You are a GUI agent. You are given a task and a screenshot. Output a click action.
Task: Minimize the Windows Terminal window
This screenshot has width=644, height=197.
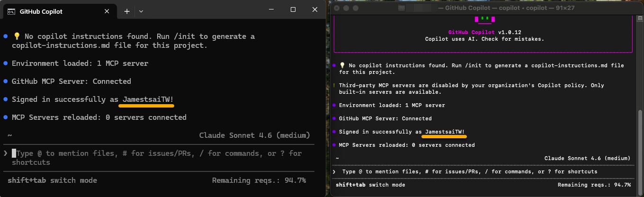[x=271, y=9]
